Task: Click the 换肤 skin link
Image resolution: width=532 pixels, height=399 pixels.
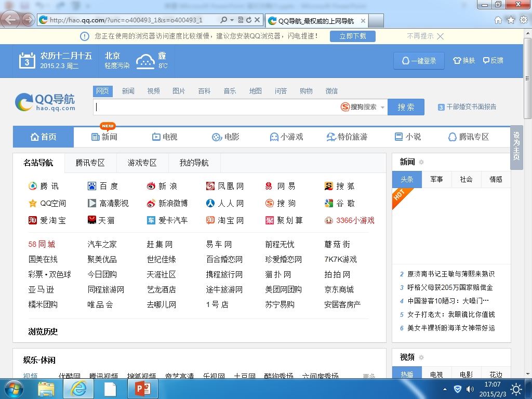Action: point(464,60)
